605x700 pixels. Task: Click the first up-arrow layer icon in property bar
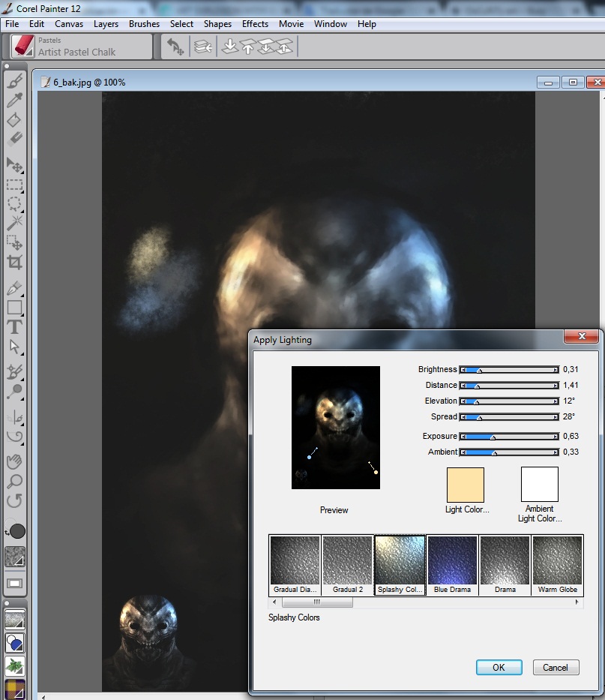[248, 47]
